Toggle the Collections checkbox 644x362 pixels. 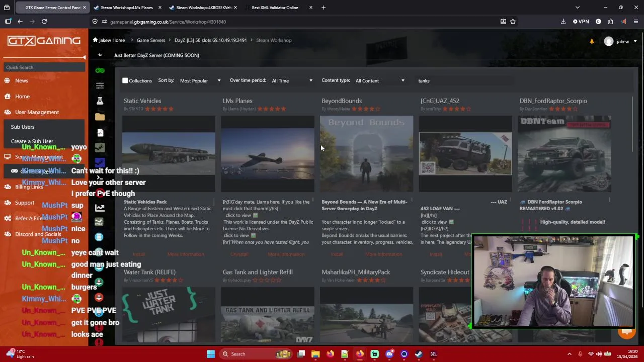pyautogui.click(x=125, y=80)
